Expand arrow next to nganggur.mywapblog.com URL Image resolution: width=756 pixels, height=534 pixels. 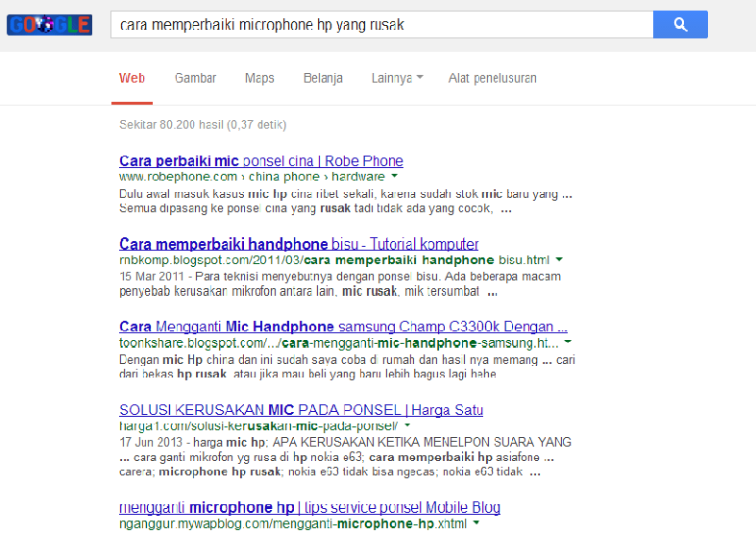476,522
